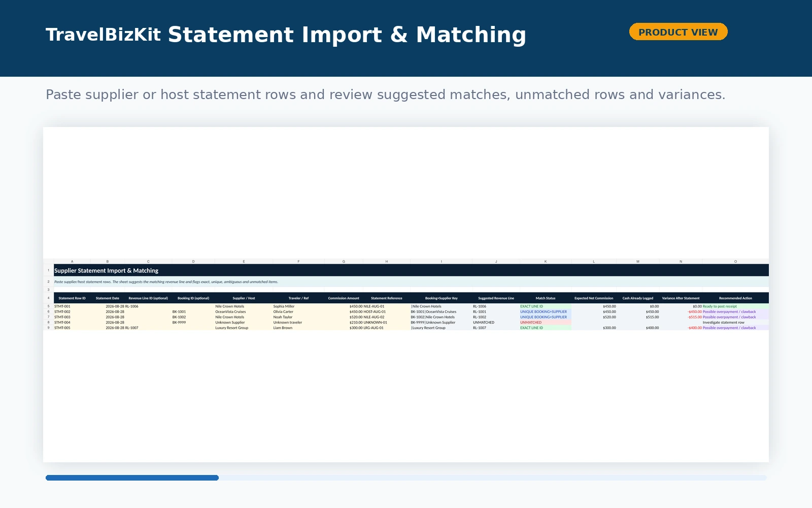The height and width of the screenshot is (508, 812).
Task: Click 'Statement Row ID' column heading
Action: coord(72,298)
